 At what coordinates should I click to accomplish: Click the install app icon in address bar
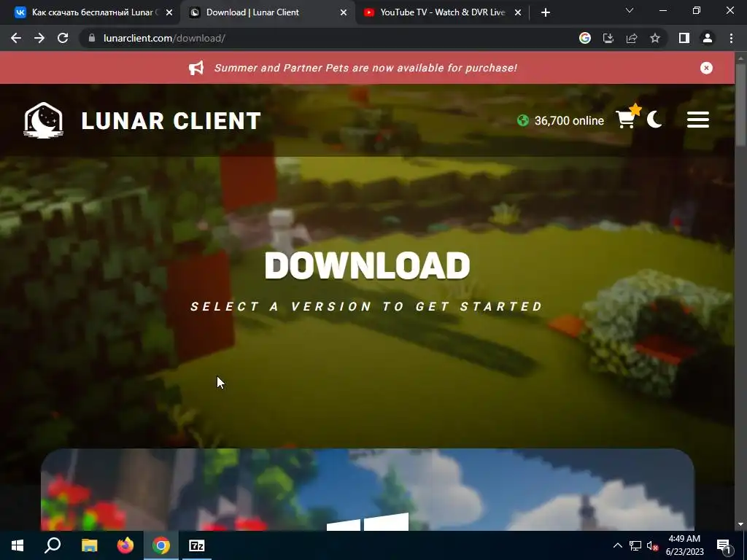pos(608,38)
